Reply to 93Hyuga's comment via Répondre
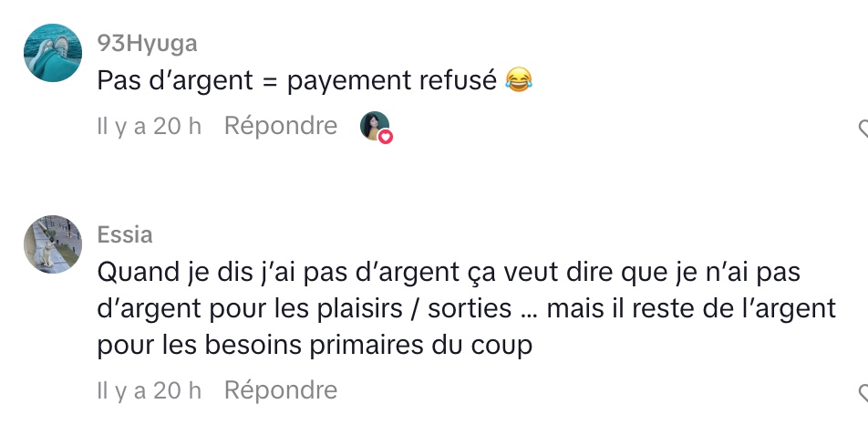 (281, 126)
